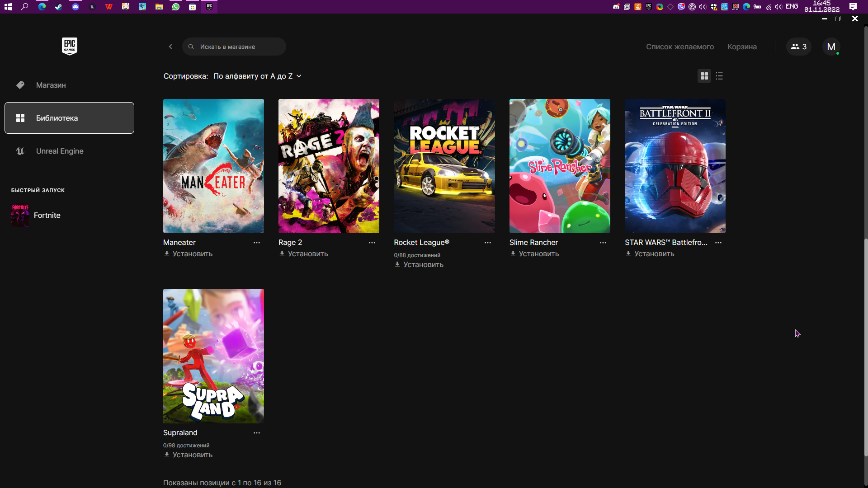Screen dimensions: 868x488
Task: Click the Fortnite quick launch icon
Action: click(x=20, y=215)
